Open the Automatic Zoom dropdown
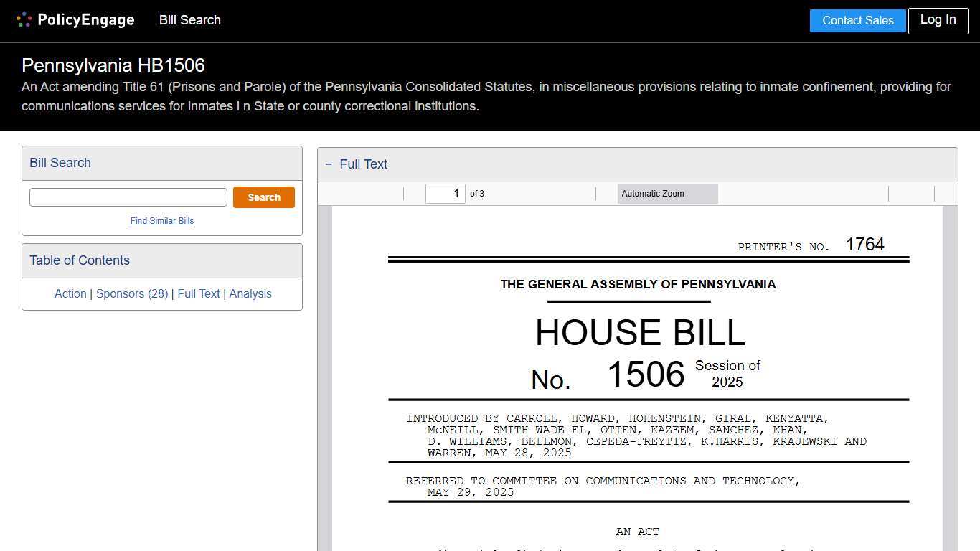The image size is (980, 551). point(667,193)
